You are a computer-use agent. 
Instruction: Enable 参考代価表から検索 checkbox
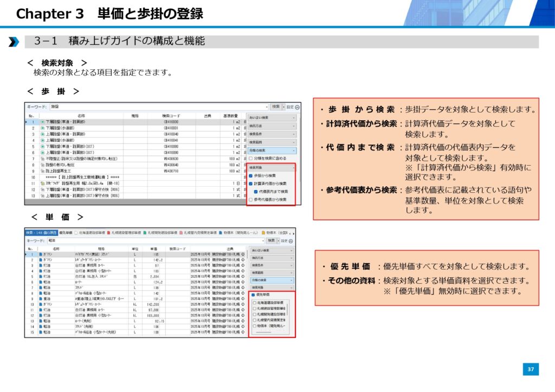pos(251,200)
